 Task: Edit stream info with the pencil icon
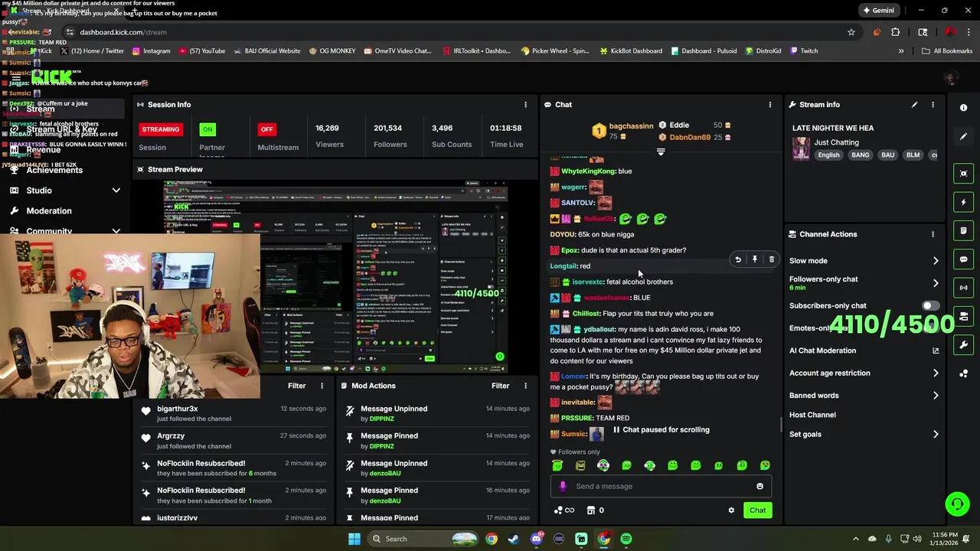click(914, 105)
